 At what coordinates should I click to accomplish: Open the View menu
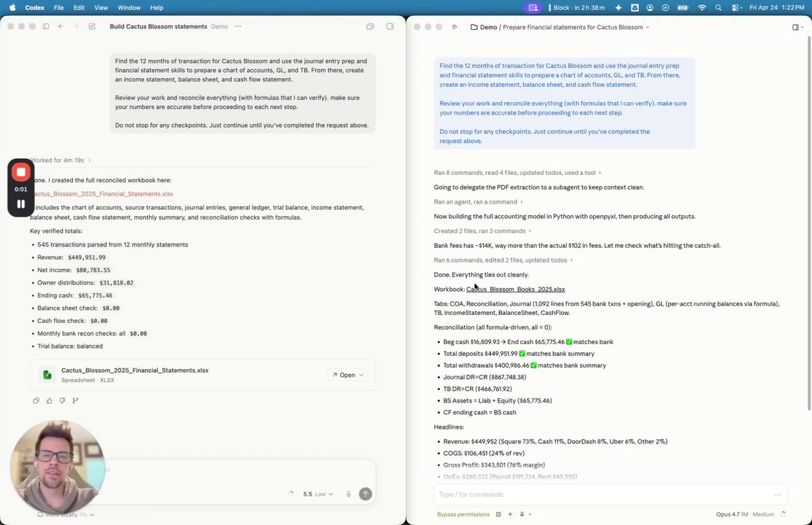point(101,8)
